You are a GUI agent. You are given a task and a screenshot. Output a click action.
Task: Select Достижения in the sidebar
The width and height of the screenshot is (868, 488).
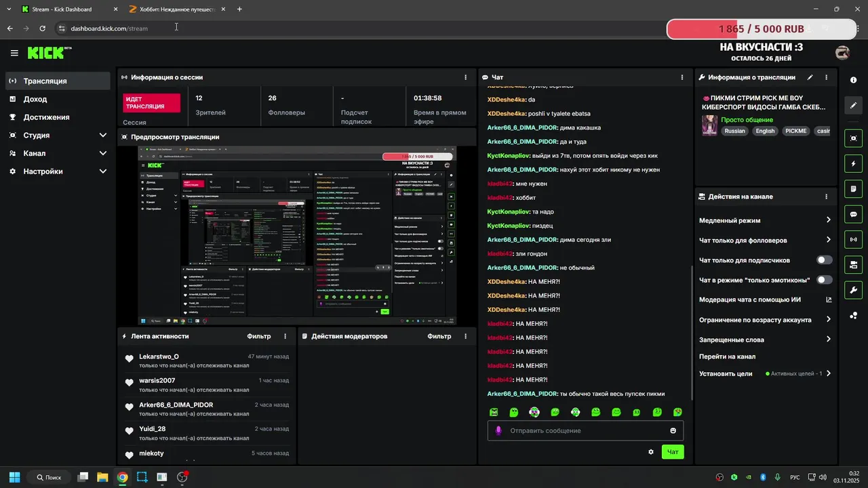[x=58, y=117]
